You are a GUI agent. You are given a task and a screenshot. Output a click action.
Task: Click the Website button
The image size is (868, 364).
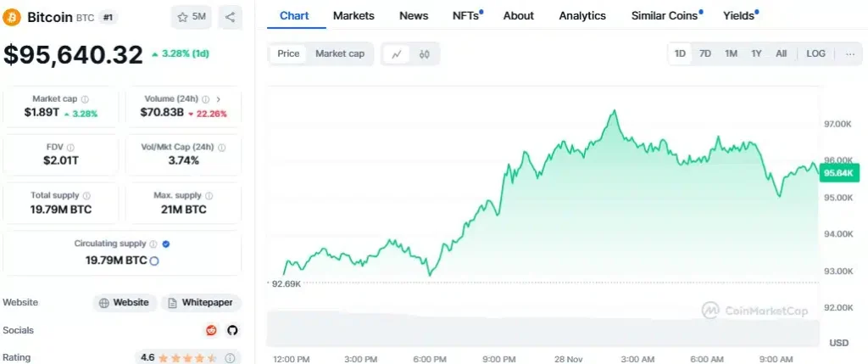pyautogui.click(x=124, y=303)
